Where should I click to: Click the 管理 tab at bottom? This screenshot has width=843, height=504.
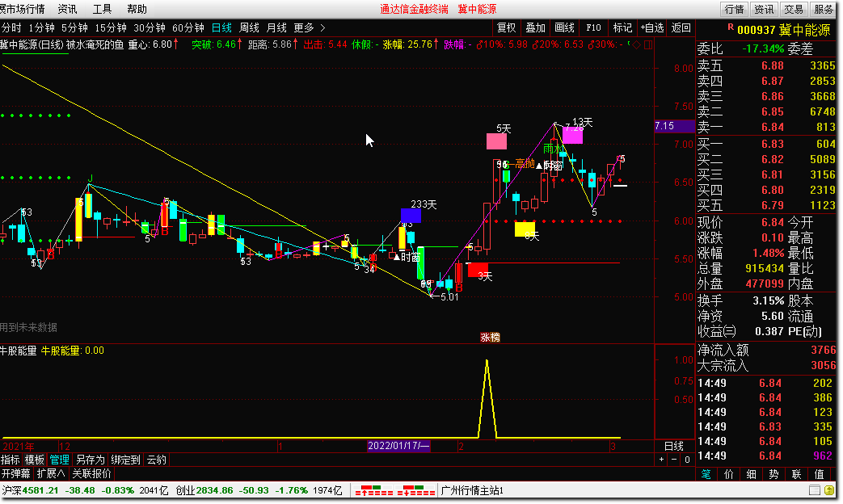pyautogui.click(x=59, y=460)
